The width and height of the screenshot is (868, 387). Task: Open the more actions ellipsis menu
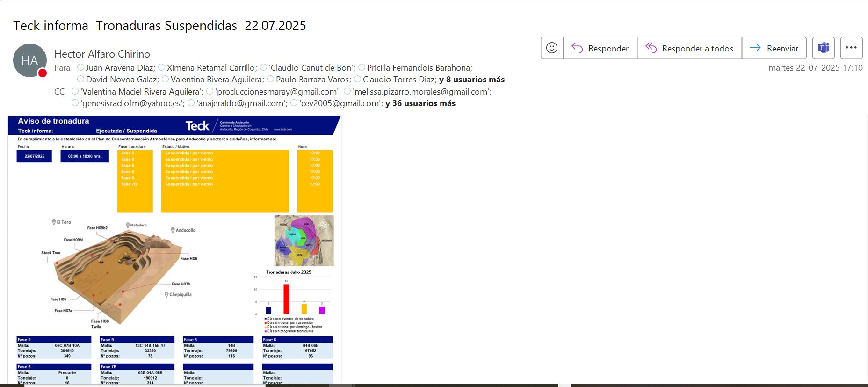pos(851,48)
